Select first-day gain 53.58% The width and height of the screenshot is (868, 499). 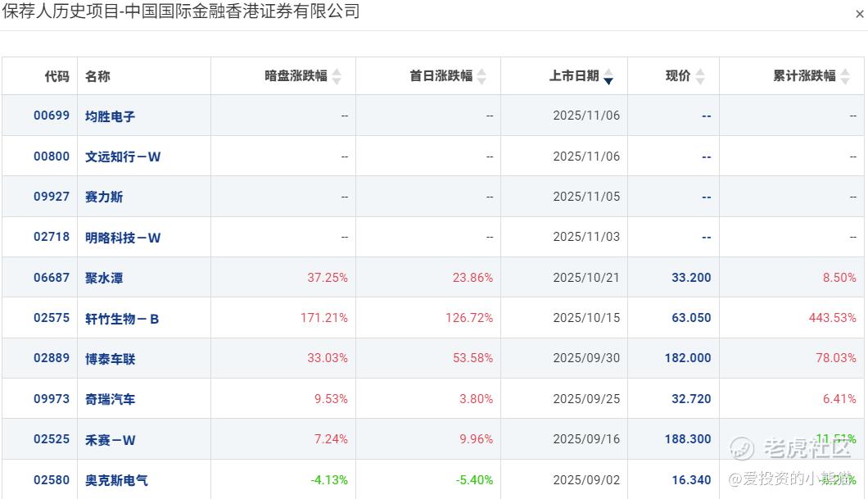pyautogui.click(x=472, y=358)
